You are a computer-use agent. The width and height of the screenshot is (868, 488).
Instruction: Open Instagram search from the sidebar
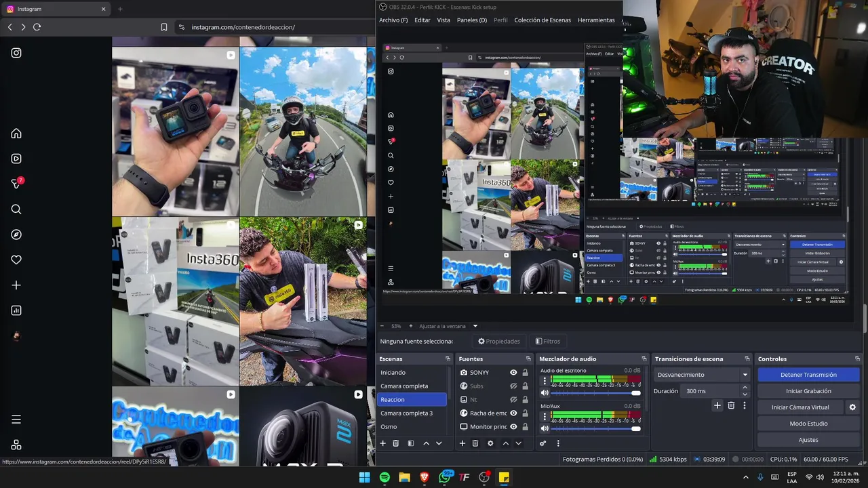[x=16, y=209]
